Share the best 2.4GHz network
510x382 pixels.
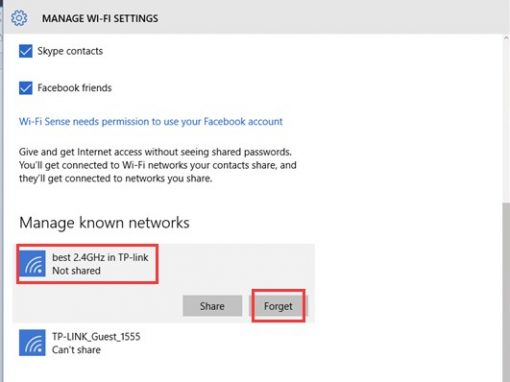pyautogui.click(x=212, y=306)
